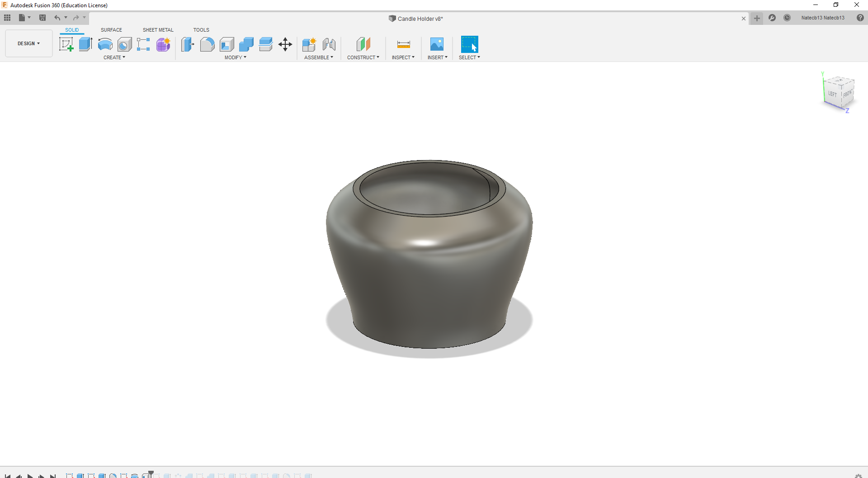868x478 pixels.
Task: Click the LEFT face of ViewCube
Action: pyautogui.click(x=832, y=94)
